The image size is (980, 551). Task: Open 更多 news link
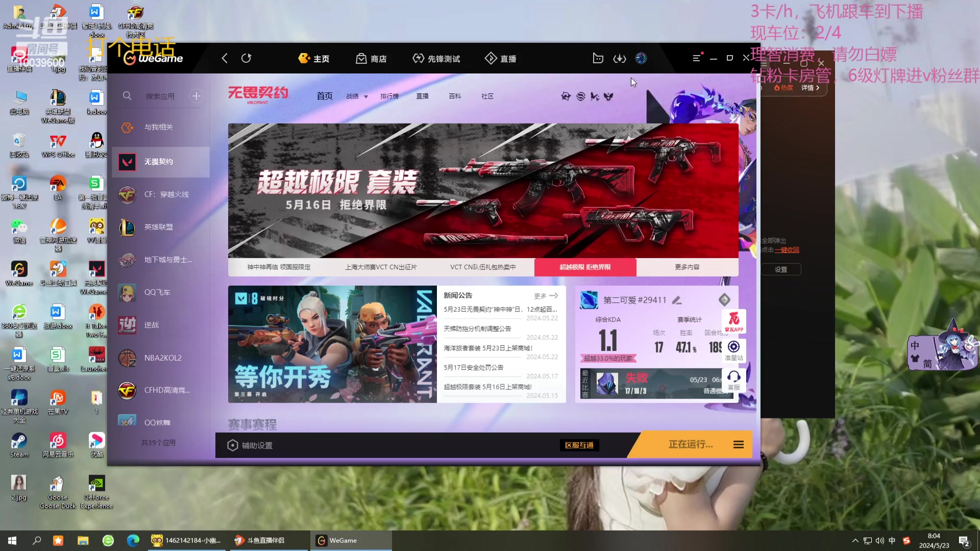[x=546, y=295]
